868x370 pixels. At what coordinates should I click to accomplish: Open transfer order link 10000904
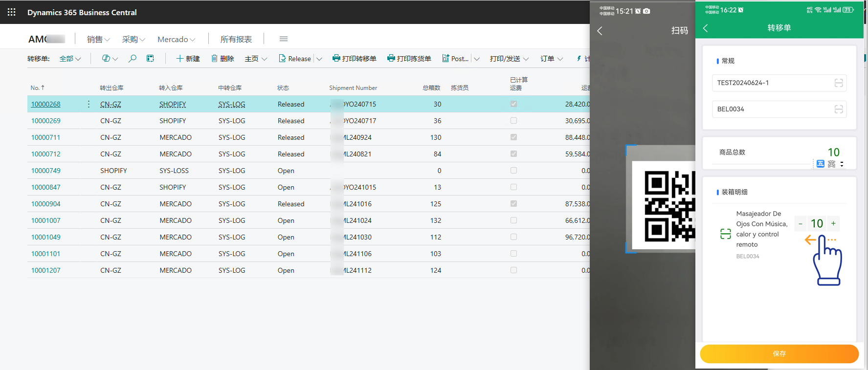(46, 204)
